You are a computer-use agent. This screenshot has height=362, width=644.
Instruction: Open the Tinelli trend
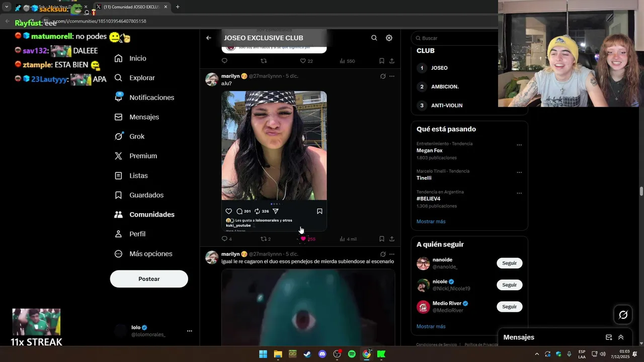[424, 178]
